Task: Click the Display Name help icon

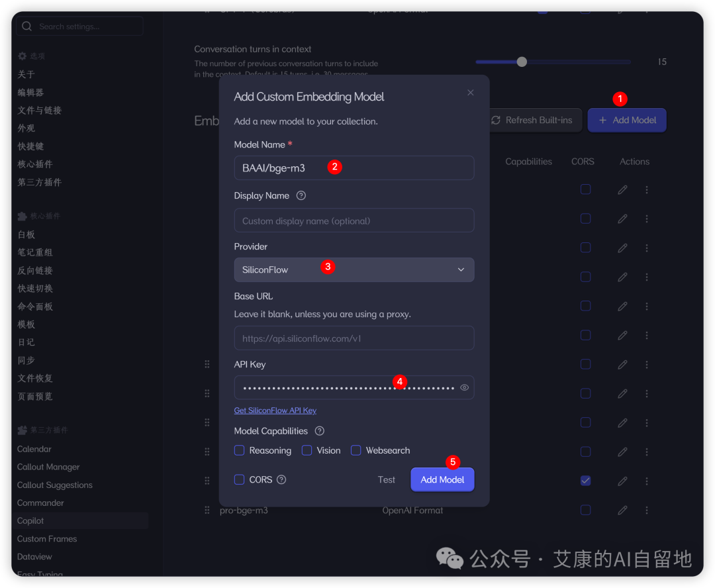Action: point(301,196)
